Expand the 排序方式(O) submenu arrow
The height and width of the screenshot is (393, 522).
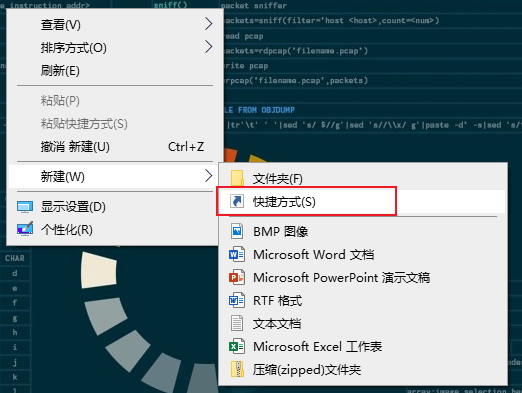[209, 47]
